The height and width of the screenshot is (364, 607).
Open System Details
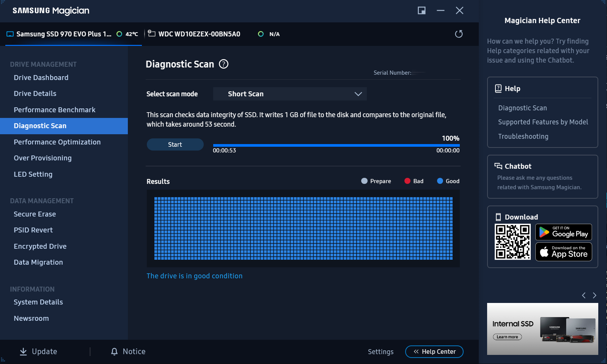tap(38, 302)
